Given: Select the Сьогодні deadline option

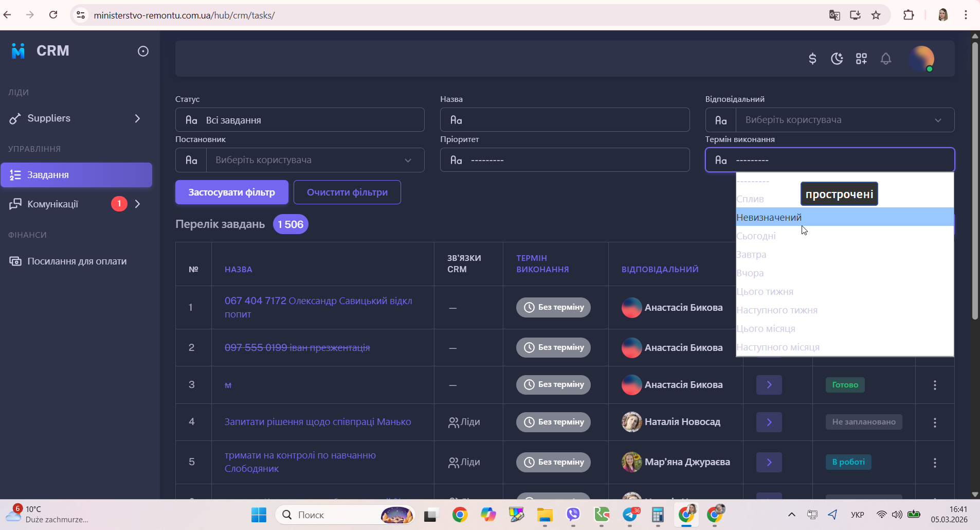Looking at the screenshot, I should tap(845, 236).
